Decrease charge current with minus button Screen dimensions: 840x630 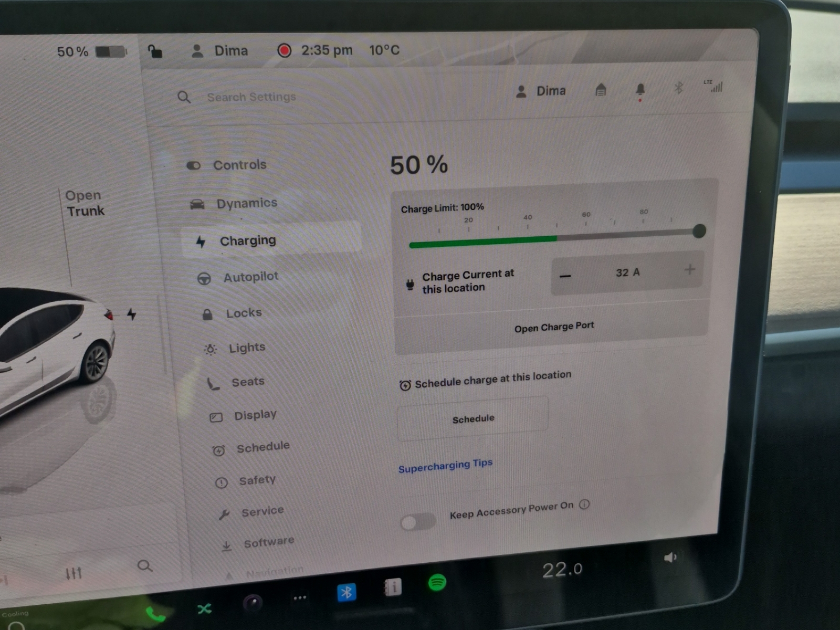coord(565,276)
